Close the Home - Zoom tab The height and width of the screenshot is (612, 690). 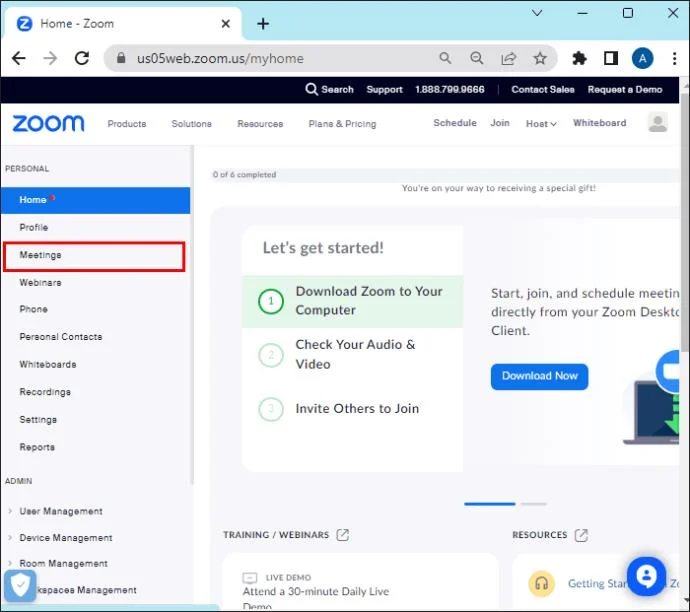coord(225,23)
